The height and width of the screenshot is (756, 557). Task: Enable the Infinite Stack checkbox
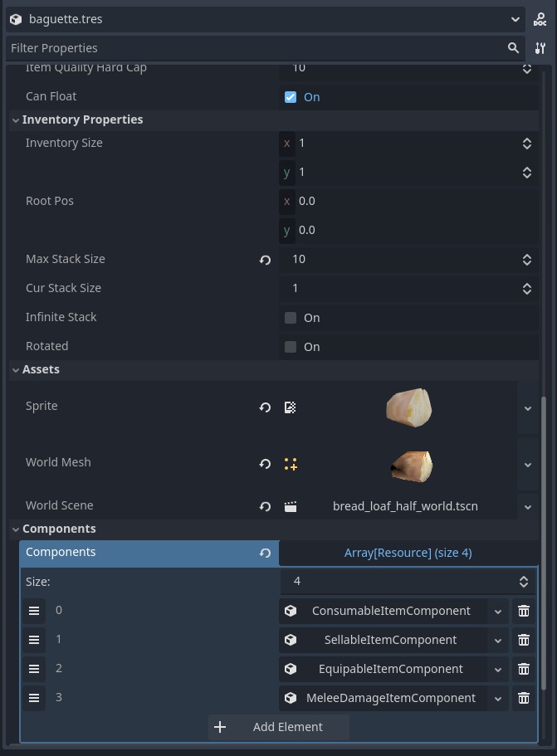[291, 318]
